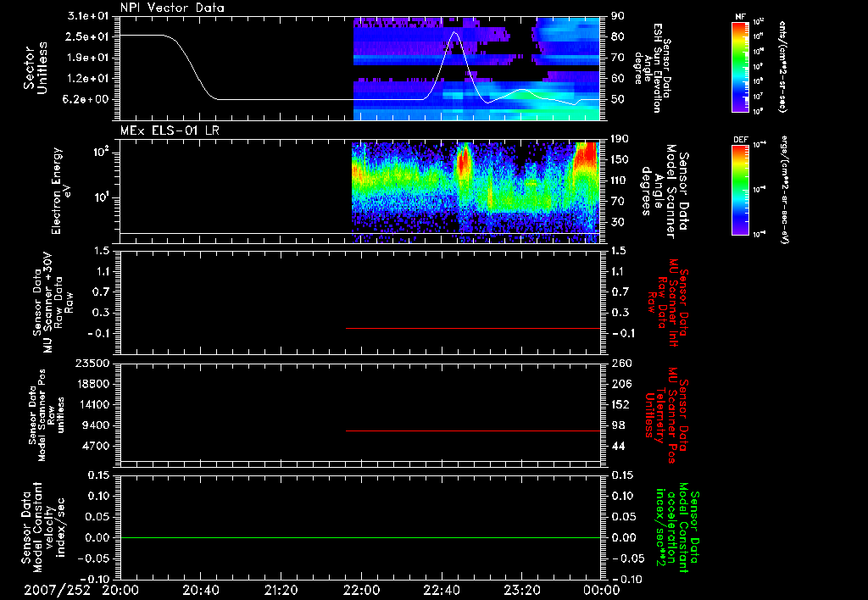Click the '3.1e+01' Sector tick label
This screenshot has height=600, width=868.
[88, 16]
